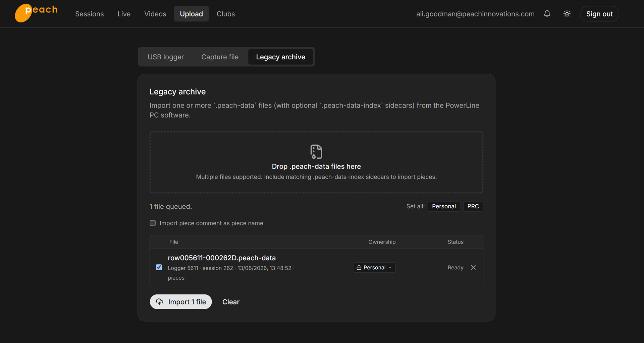Open the Live nav item
The image size is (644, 343).
pos(124,14)
